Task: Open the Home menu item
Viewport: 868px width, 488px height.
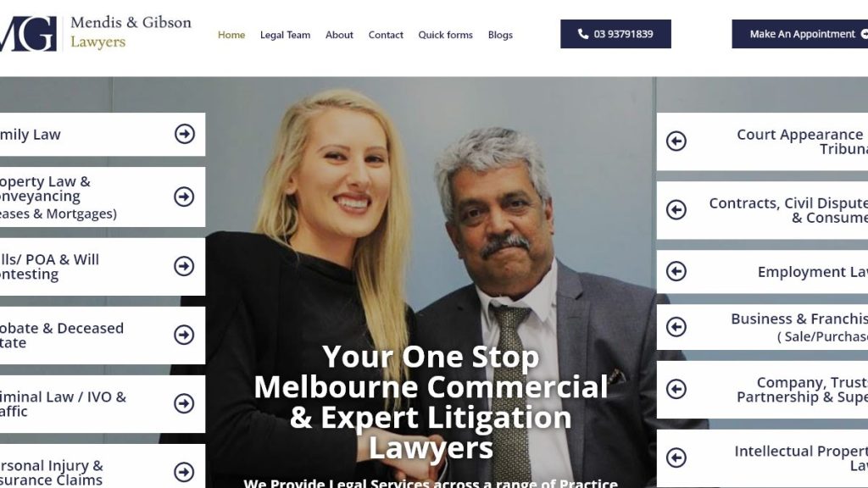Action: [x=231, y=35]
